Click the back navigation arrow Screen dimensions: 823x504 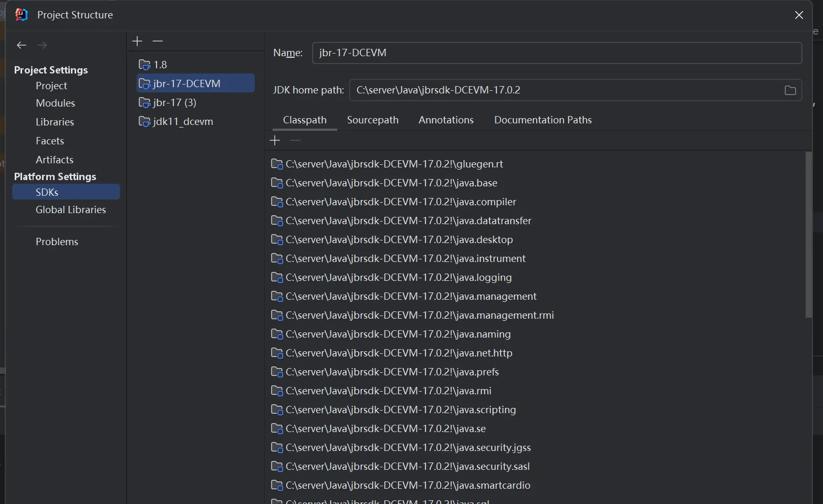coord(22,45)
